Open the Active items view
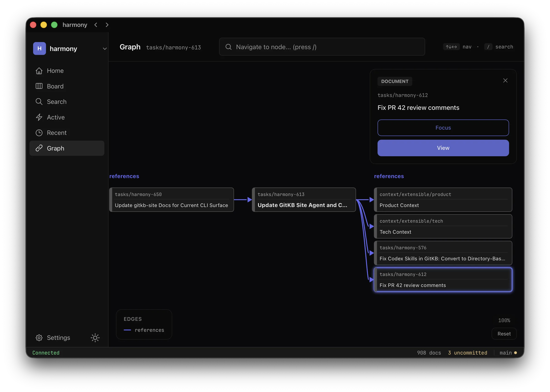 tap(67, 117)
